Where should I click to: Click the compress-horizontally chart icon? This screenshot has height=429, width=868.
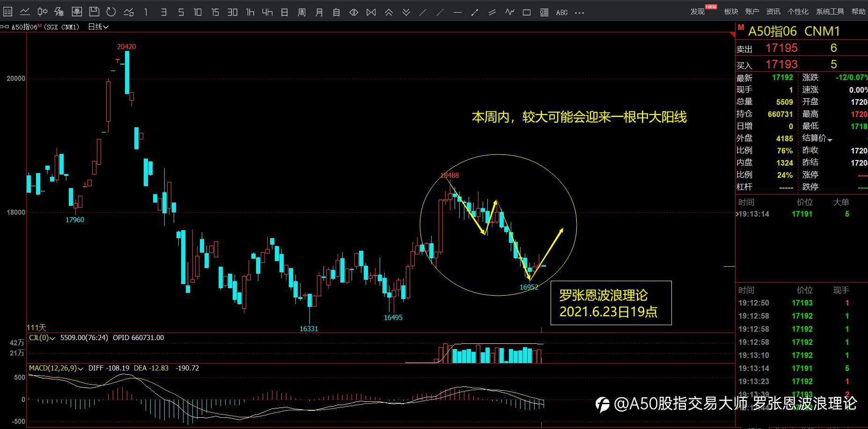(x=371, y=12)
